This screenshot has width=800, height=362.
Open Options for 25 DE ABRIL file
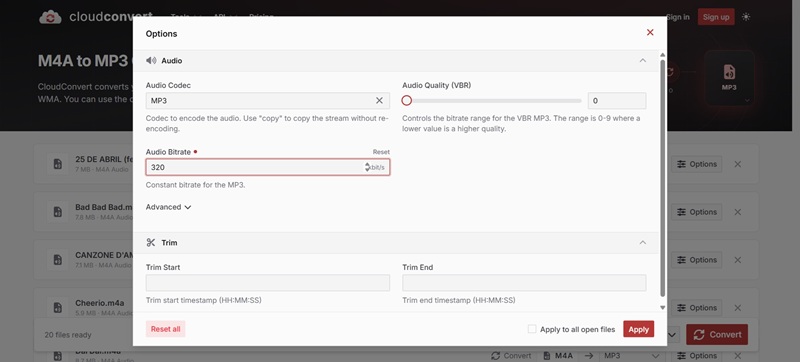[696, 164]
